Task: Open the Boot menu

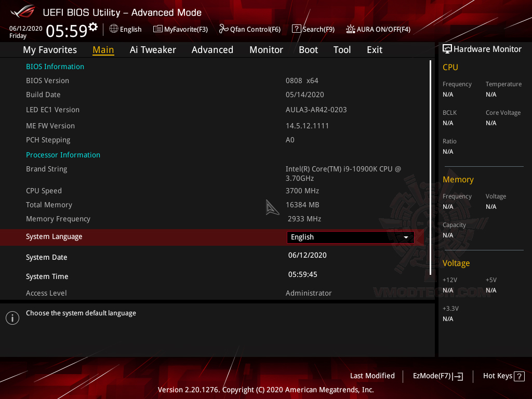Action: pyautogui.click(x=308, y=49)
